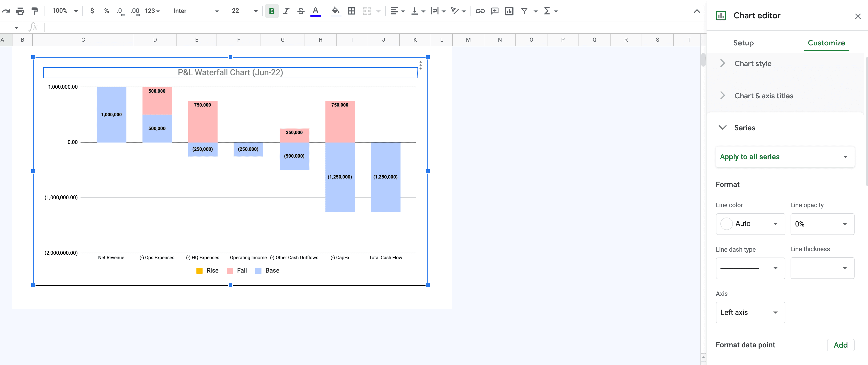Click the insert comment icon

(x=495, y=11)
